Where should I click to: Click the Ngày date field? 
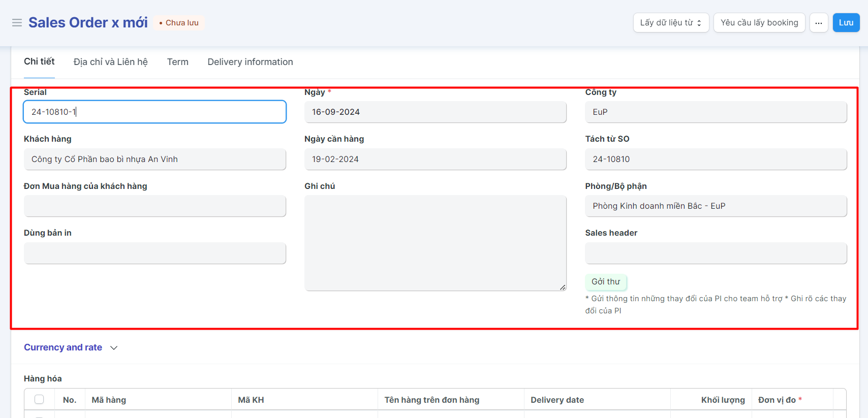click(x=435, y=112)
